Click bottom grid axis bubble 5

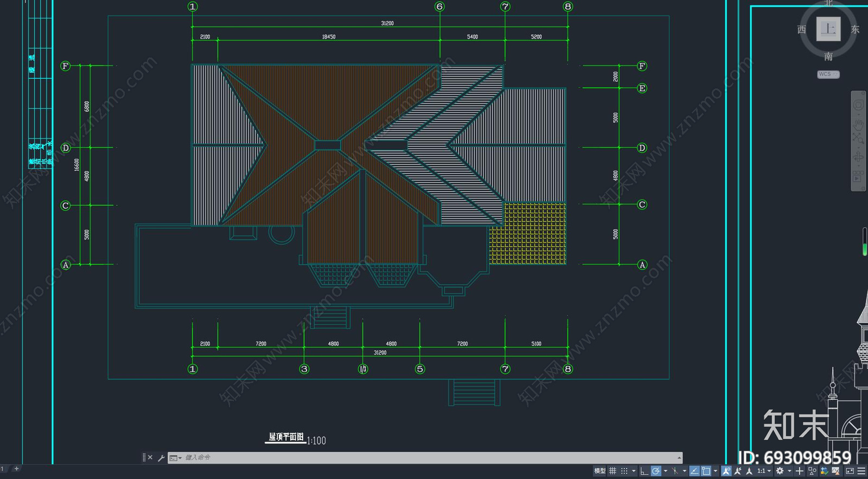[x=420, y=369]
